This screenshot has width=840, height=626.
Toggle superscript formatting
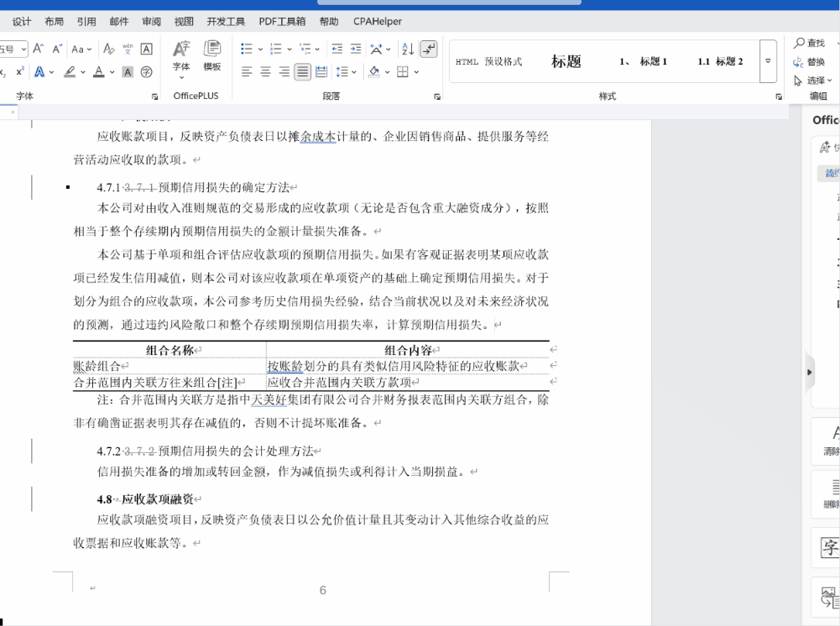(x=20, y=71)
